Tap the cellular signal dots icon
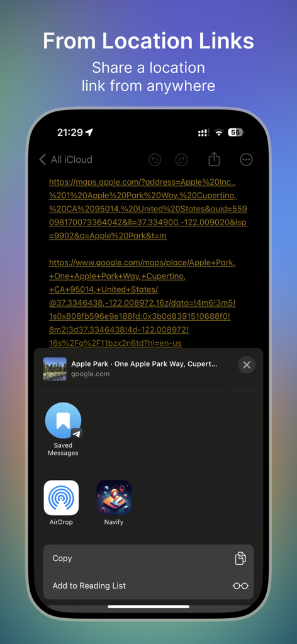297x644 pixels. pos(204,133)
